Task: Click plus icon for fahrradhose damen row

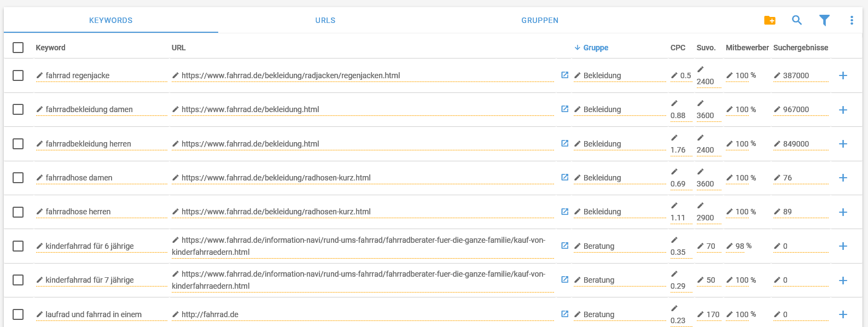Action: [x=843, y=178]
